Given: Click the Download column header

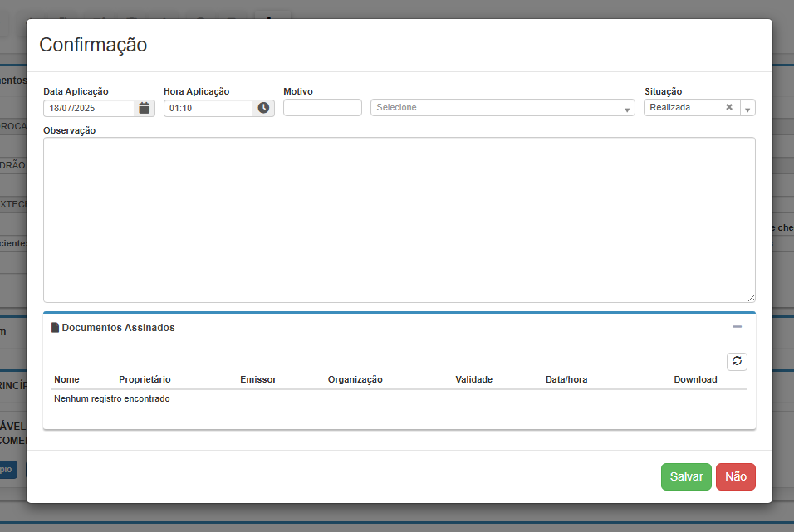Looking at the screenshot, I should pos(695,379).
